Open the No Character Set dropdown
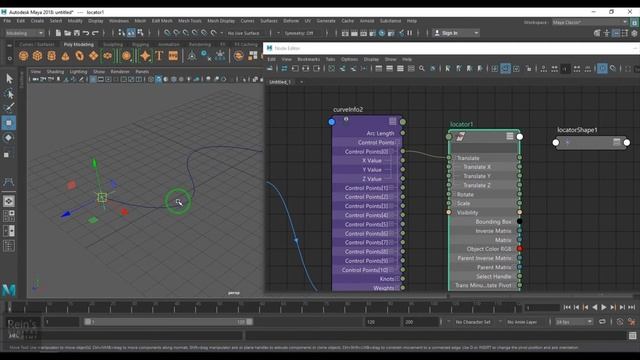 tap(473, 322)
